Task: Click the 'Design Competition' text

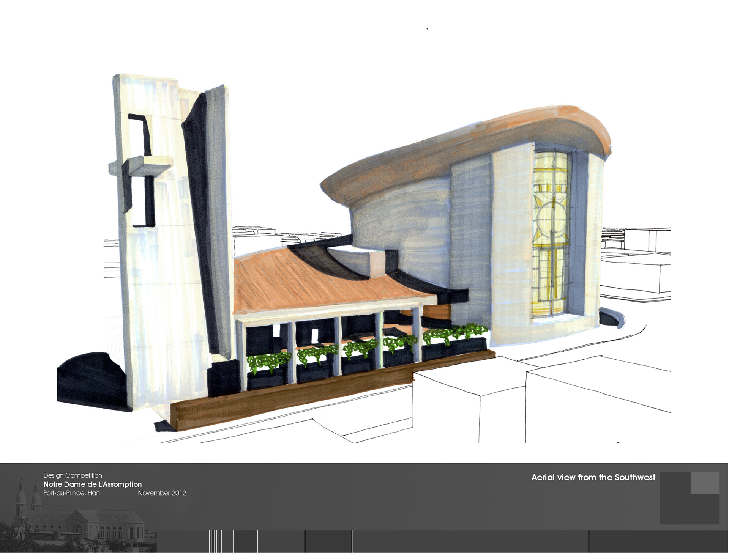Action: pos(73,475)
